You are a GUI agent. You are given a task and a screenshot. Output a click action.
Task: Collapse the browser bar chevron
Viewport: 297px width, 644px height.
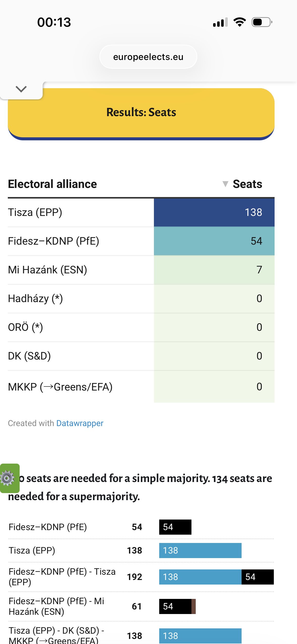pos(21,89)
